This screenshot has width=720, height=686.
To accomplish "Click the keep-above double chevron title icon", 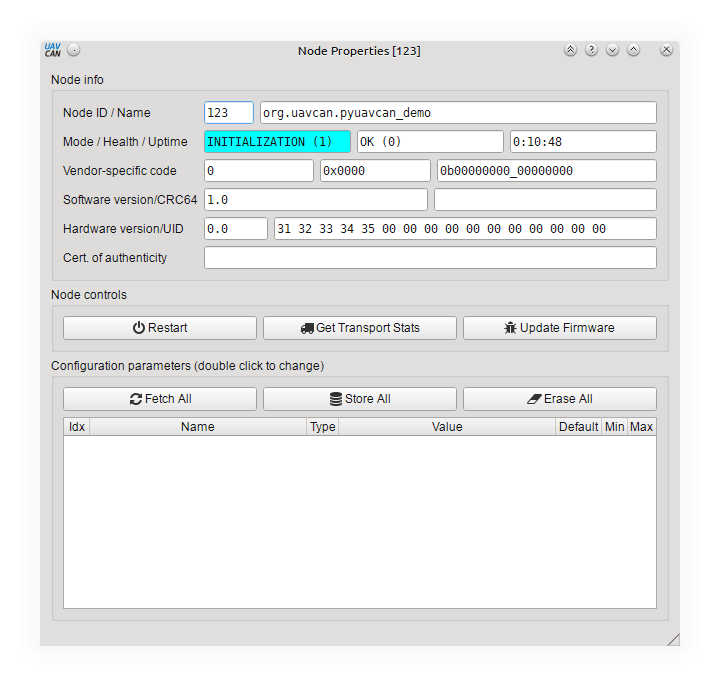I will point(570,50).
